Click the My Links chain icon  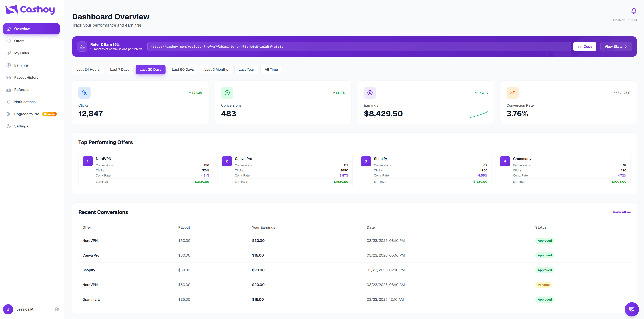click(x=9, y=53)
